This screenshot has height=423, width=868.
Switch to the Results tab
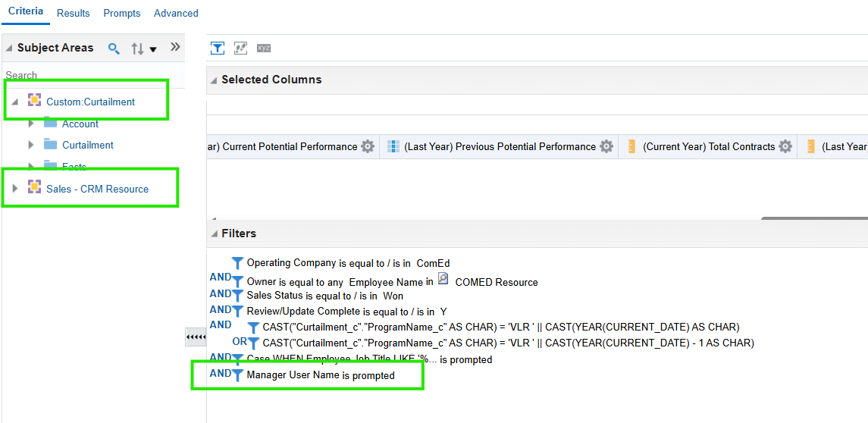click(x=73, y=14)
